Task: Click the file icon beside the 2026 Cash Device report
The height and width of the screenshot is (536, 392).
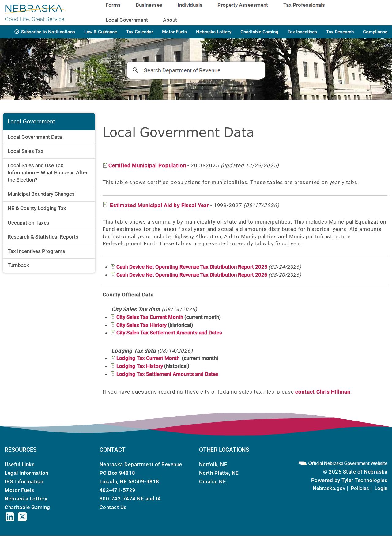Action: click(113, 274)
